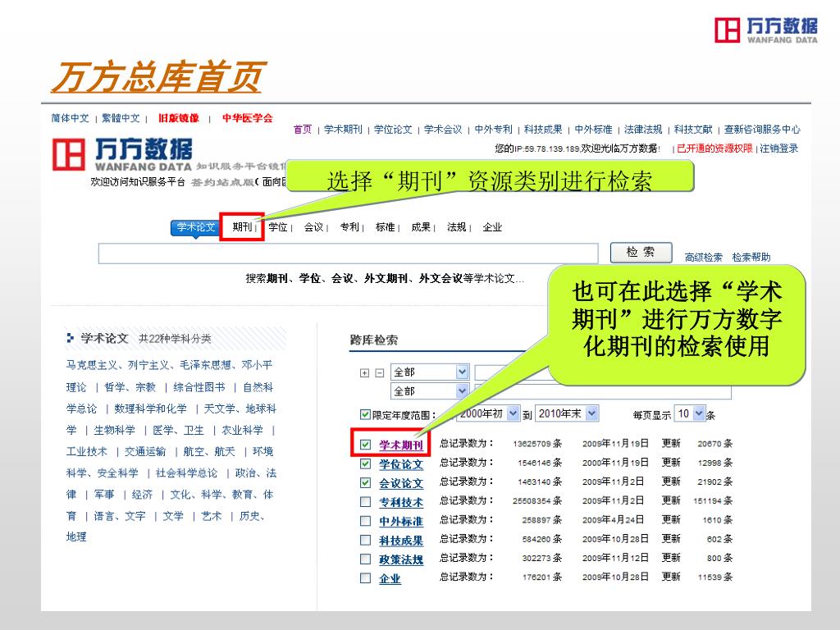Open the 检索帮助 help link
Viewport: 840px width, 630px height.
coord(751,257)
